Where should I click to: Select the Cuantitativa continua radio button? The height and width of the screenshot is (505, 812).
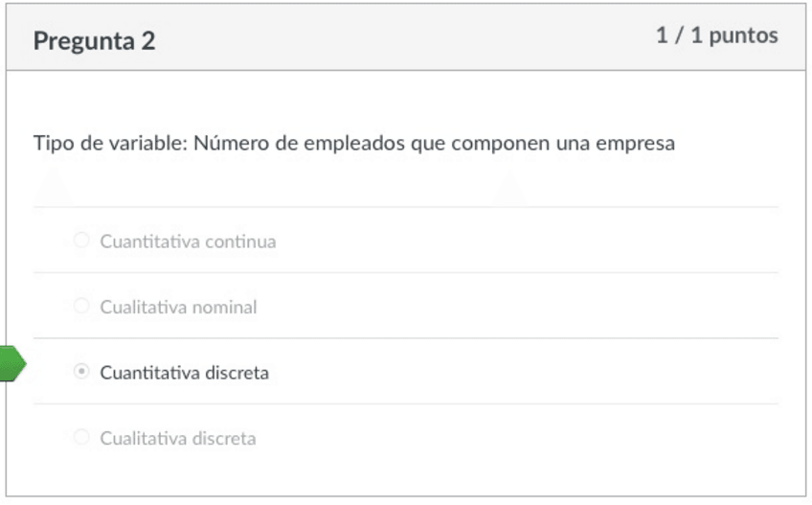tap(81, 241)
